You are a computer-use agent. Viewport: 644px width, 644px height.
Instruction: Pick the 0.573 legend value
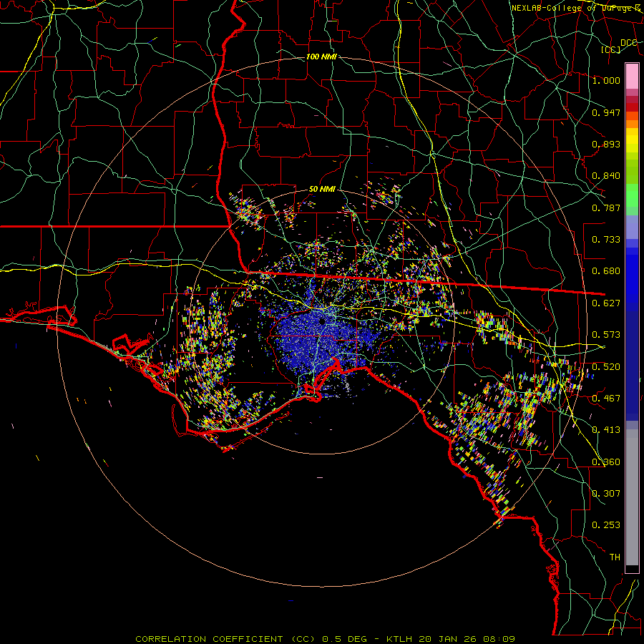pos(606,335)
